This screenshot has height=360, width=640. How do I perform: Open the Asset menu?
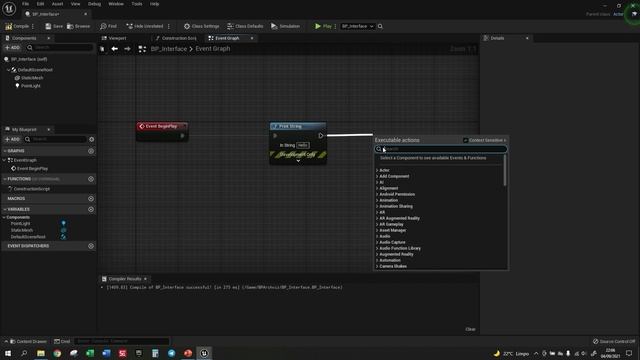[57, 4]
